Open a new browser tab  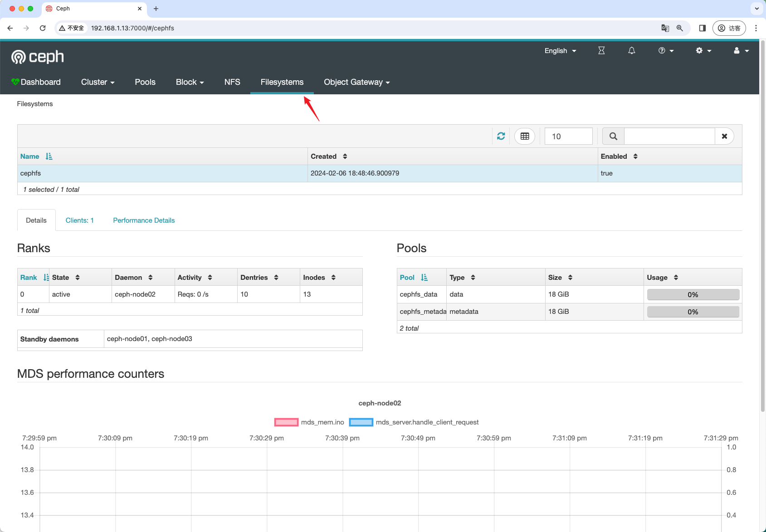[x=156, y=9]
